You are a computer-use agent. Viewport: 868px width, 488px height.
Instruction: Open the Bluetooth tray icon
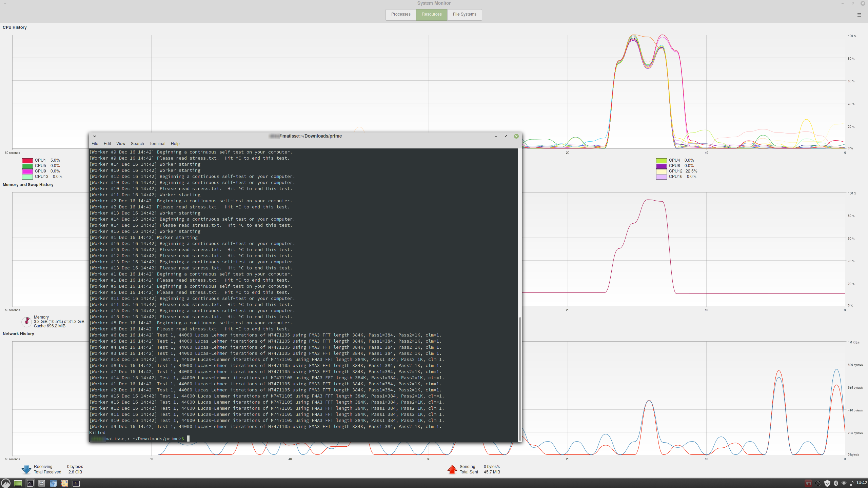(836, 483)
